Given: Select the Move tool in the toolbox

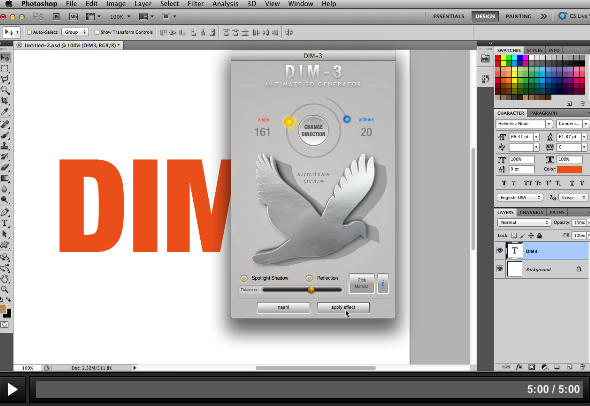Looking at the screenshot, I should pyautogui.click(x=5, y=58).
